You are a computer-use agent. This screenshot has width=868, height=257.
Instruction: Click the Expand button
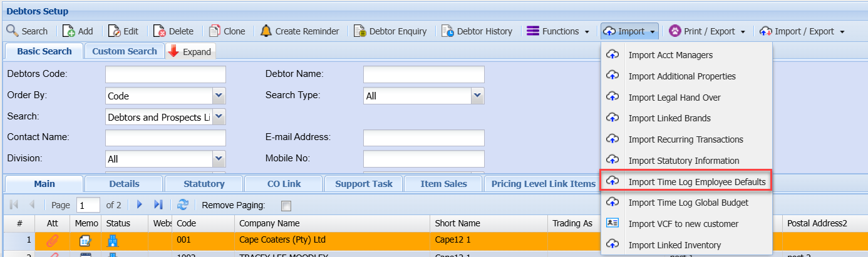point(190,52)
